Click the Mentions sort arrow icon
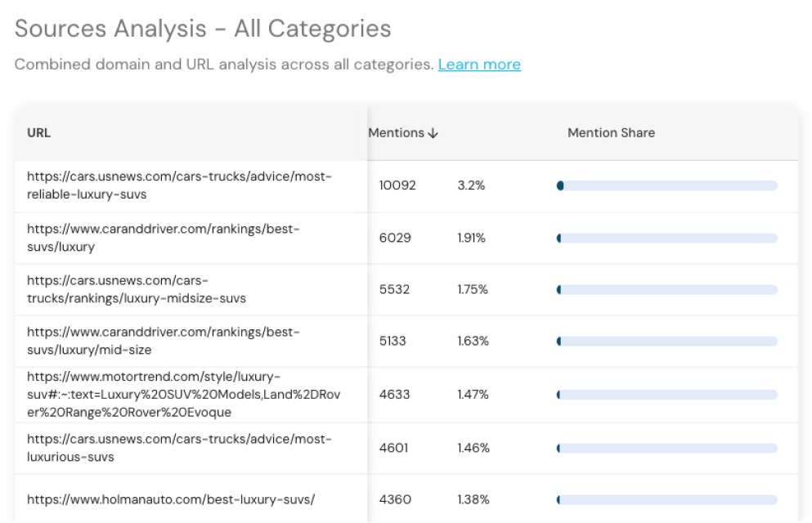812x523 pixels. [x=433, y=133]
